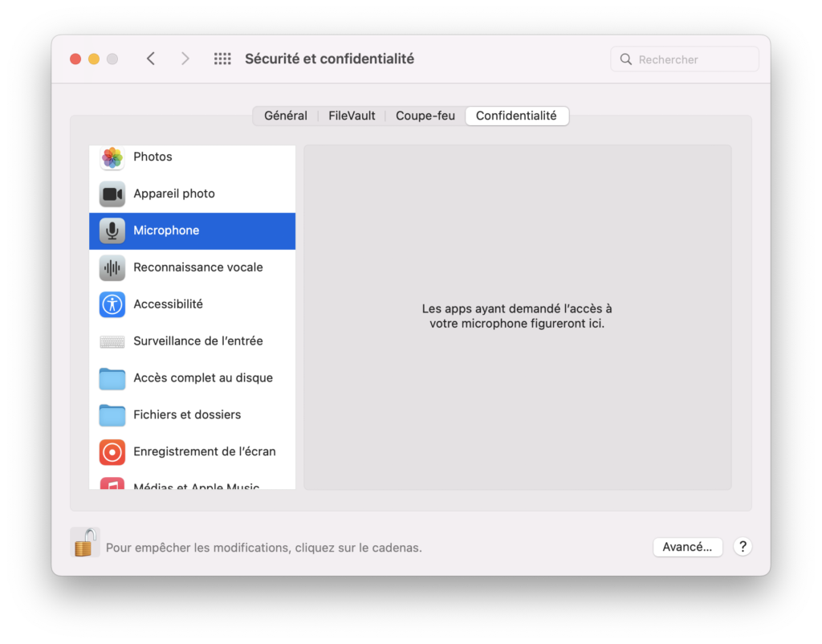Image resolution: width=822 pixels, height=644 pixels.
Task: Choose Reconnaissance vocale in the list
Action: coord(193,268)
